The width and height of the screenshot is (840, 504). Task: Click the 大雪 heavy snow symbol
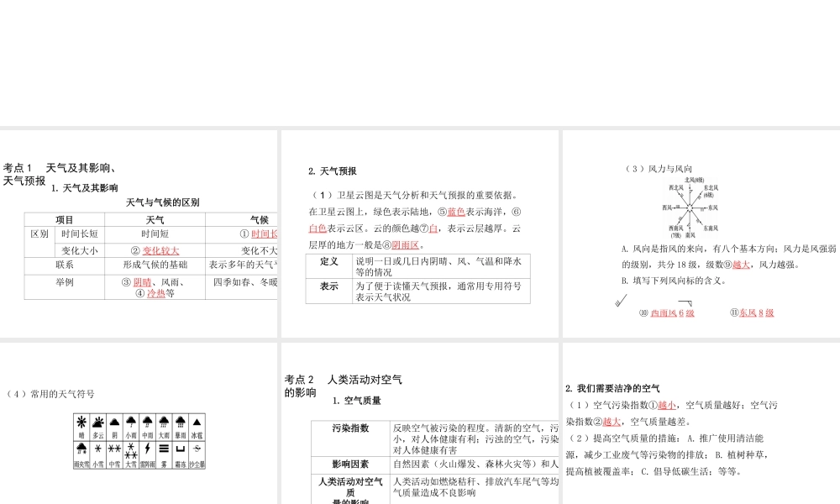point(131,450)
